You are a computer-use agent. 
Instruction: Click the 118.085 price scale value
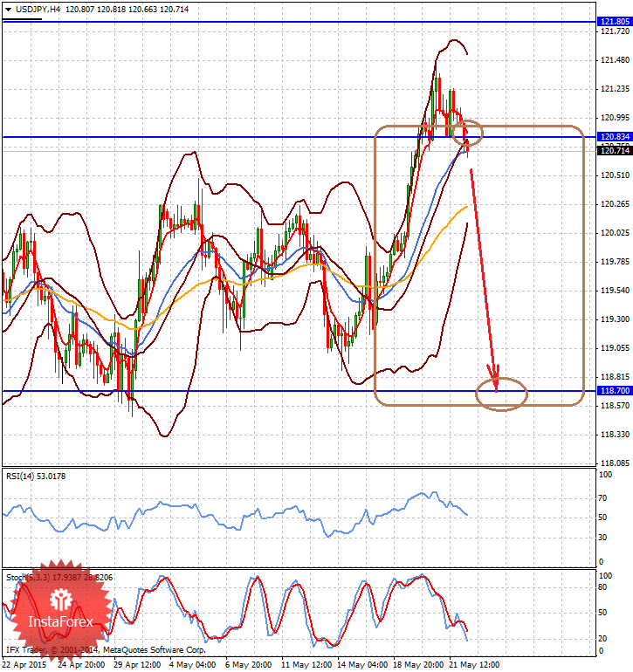(615, 463)
